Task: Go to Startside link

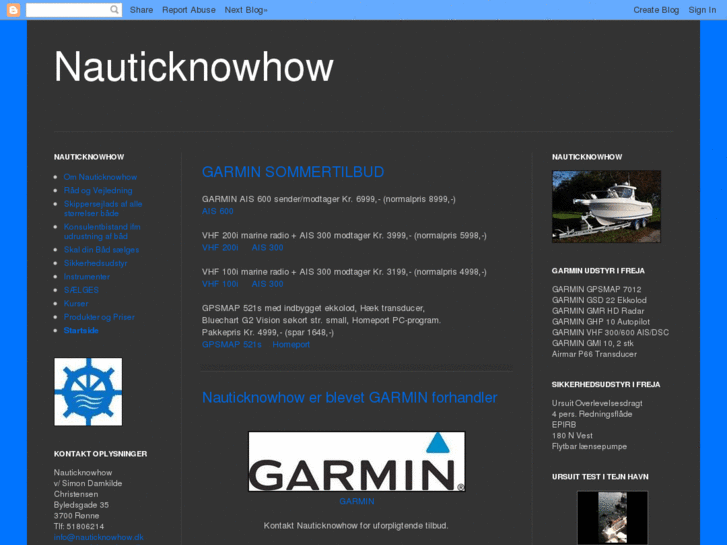Action: click(x=81, y=330)
